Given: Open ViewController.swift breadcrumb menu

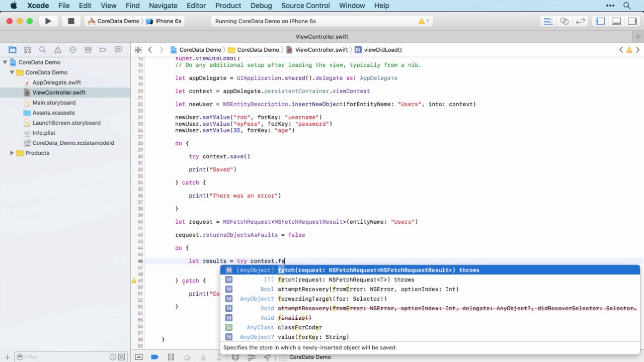Looking at the screenshot, I should pyautogui.click(x=316, y=50).
